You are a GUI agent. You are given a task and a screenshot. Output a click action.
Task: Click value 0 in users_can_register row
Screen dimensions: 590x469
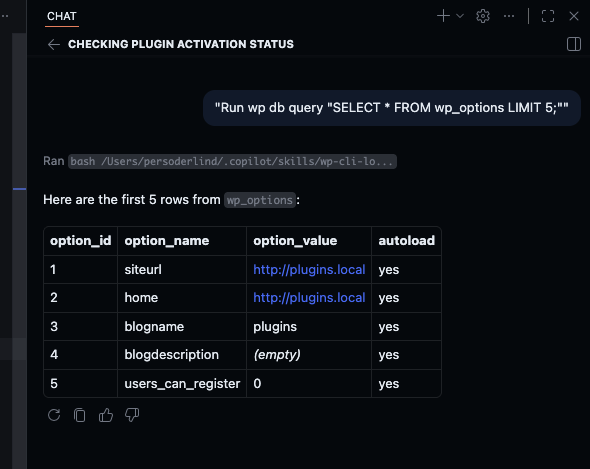(x=309, y=384)
